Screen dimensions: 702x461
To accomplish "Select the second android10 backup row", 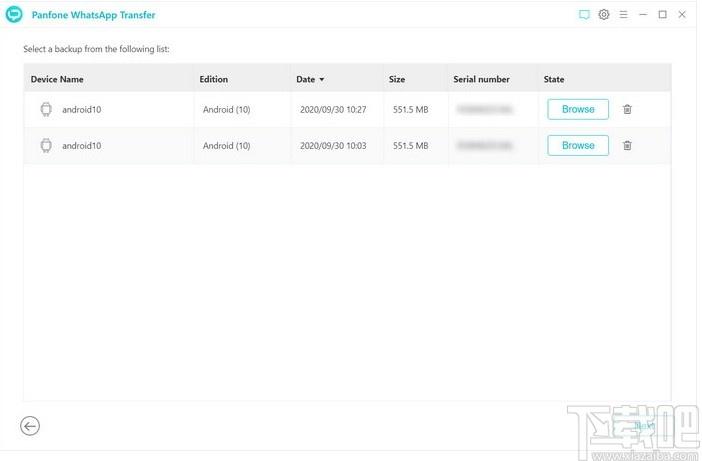I will coord(347,145).
